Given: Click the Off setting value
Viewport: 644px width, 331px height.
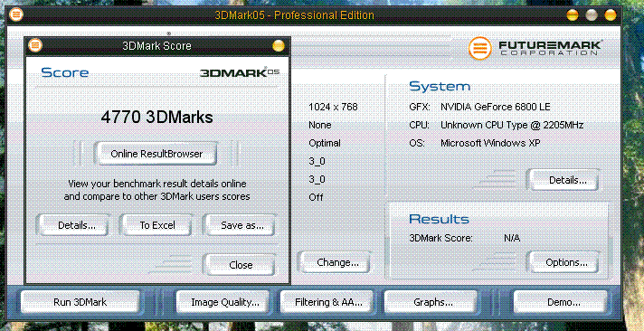Looking at the screenshot, I should click(316, 197).
